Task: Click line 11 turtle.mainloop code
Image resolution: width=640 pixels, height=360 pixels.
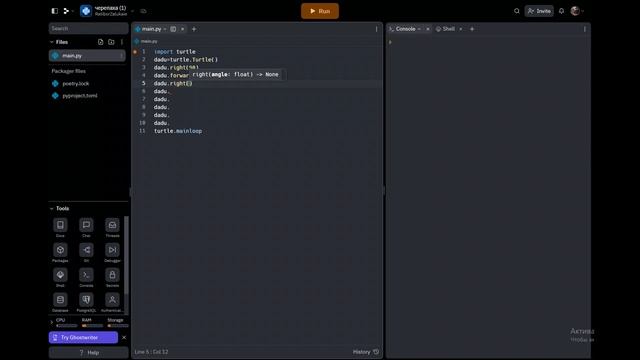Action: tap(178, 131)
